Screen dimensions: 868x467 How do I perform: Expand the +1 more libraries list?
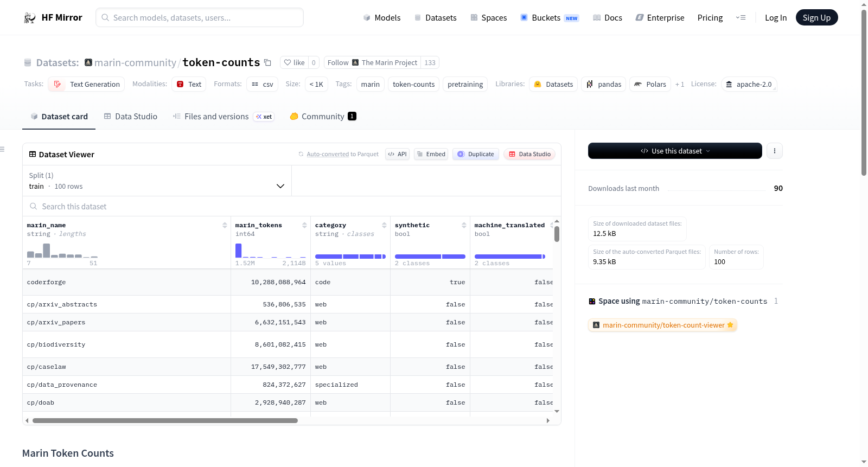680,84
